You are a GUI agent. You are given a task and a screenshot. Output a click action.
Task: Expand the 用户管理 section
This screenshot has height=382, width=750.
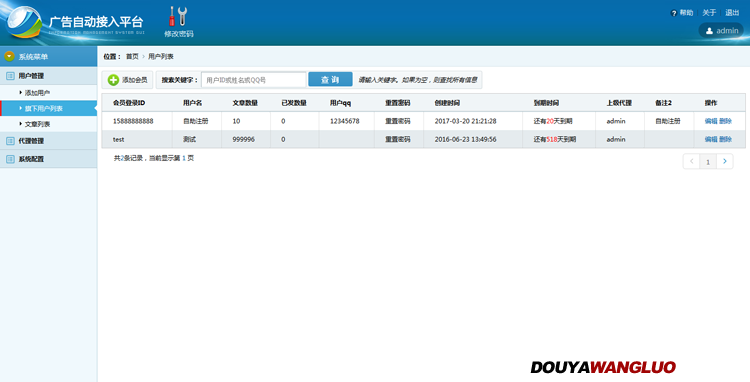pyautogui.click(x=48, y=76)
